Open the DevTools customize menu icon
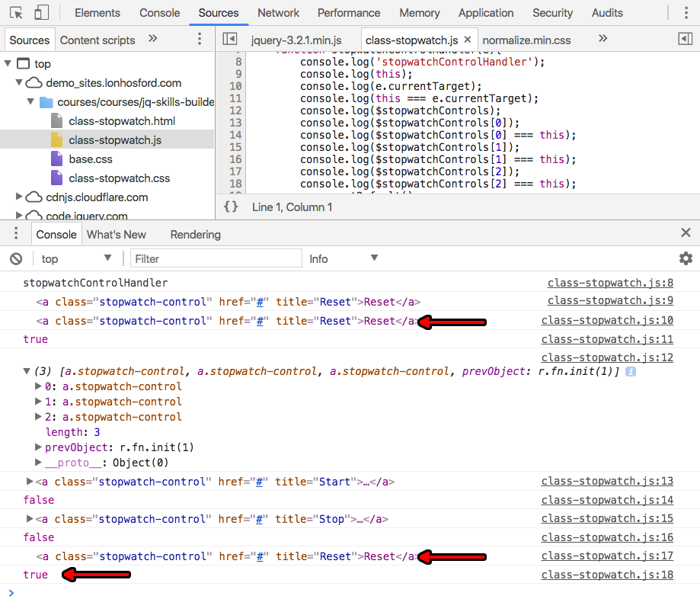Image resolution: width=700 pixels, height=599 pixels. click(686, 13)
